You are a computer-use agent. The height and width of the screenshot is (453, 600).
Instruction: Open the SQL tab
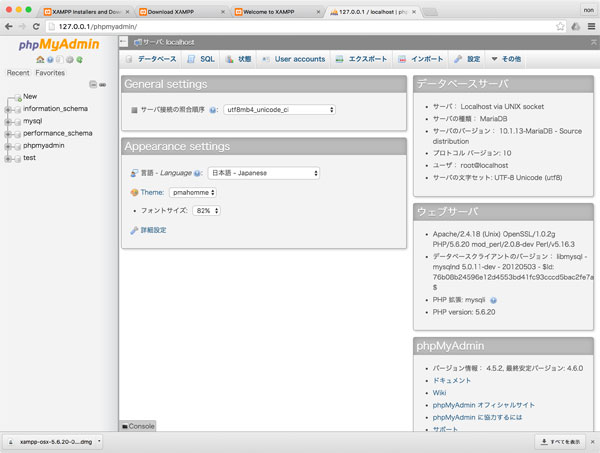[201, 59]
